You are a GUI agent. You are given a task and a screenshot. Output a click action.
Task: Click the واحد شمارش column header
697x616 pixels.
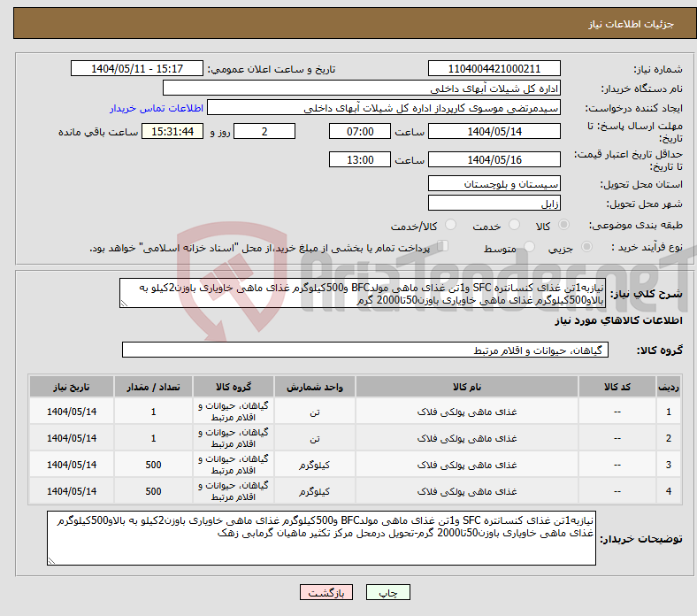click(315, 387)
